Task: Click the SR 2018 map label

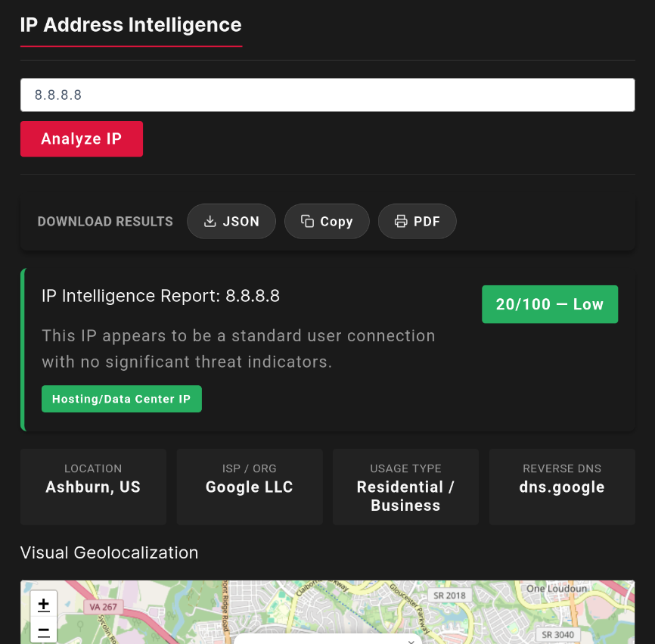Action: [449, 596]
